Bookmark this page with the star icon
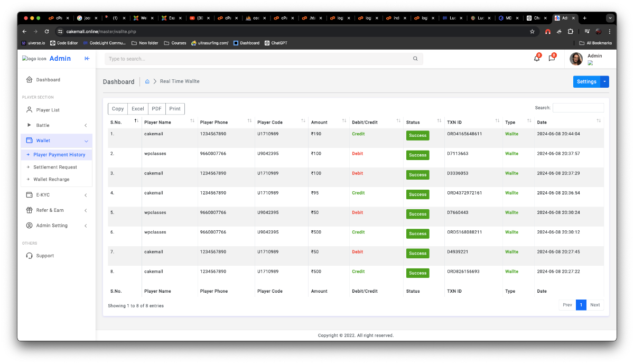The image size is (634, 364). point(532,32)
